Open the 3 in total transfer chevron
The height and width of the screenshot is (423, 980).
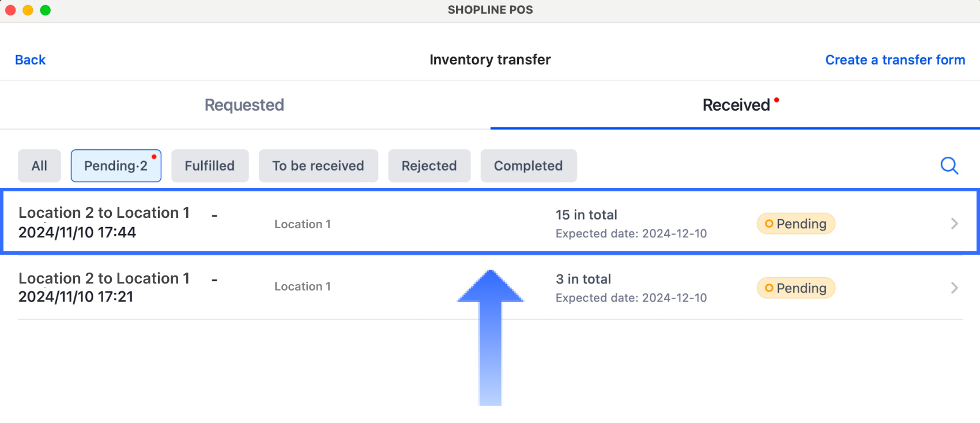click(x=954, y=288)
